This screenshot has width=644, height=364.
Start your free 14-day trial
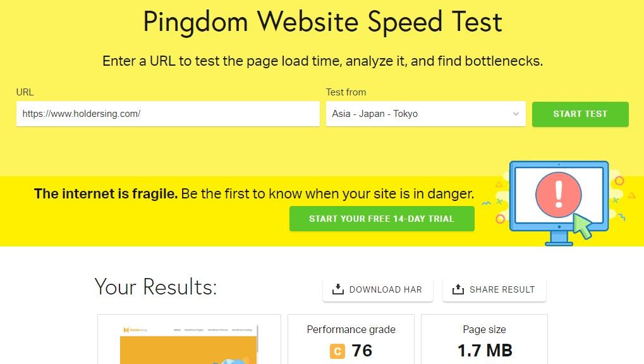pos(382,219)
